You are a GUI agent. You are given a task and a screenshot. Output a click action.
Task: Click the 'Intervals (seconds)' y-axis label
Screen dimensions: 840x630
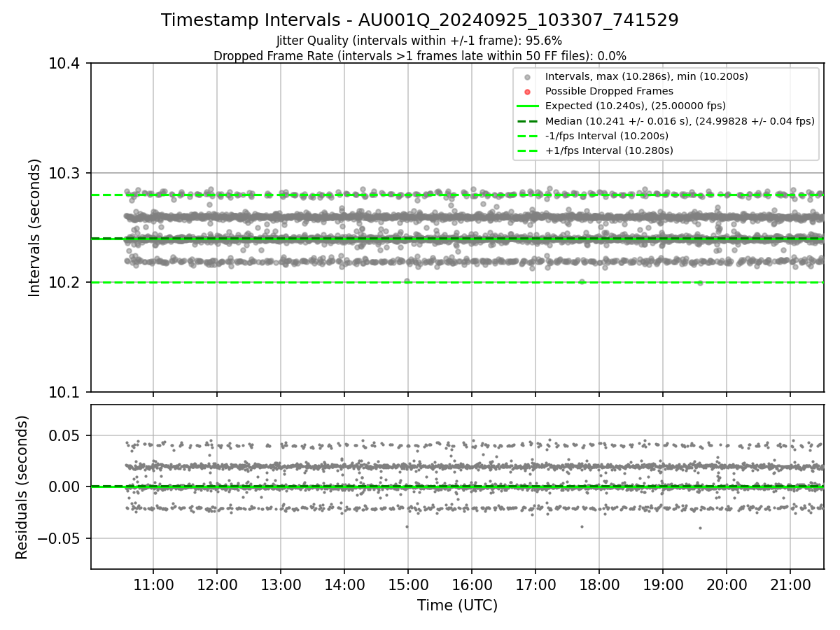[x=34, y=227]
